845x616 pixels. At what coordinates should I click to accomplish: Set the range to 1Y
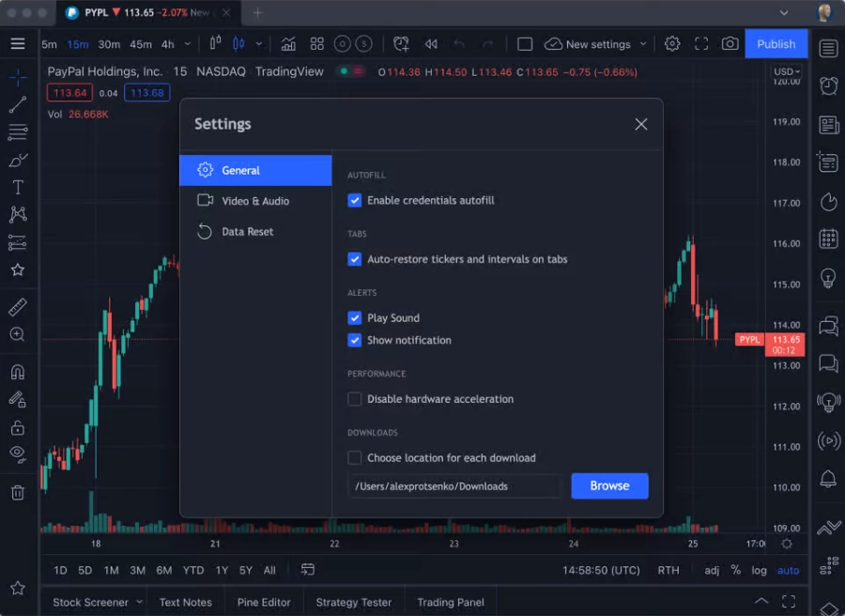click(222, 570)
